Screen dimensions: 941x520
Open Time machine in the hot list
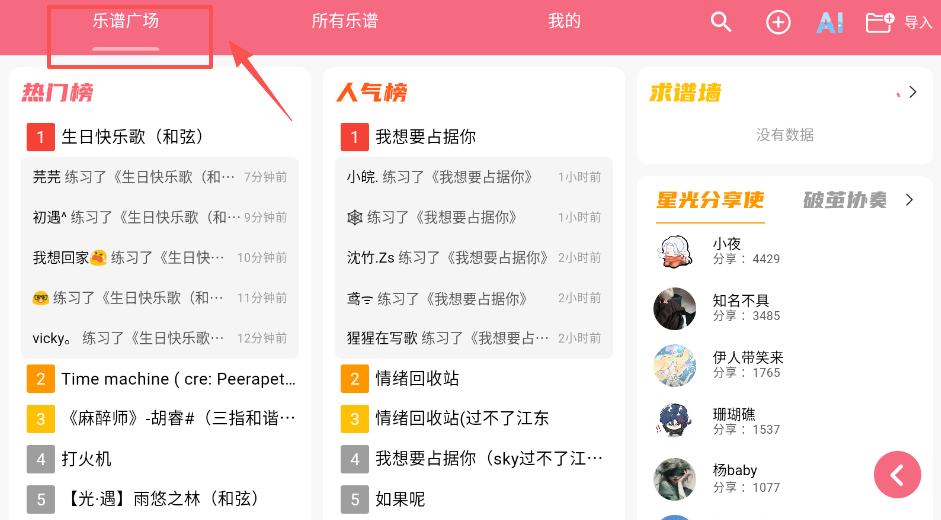tap(178, 379)
